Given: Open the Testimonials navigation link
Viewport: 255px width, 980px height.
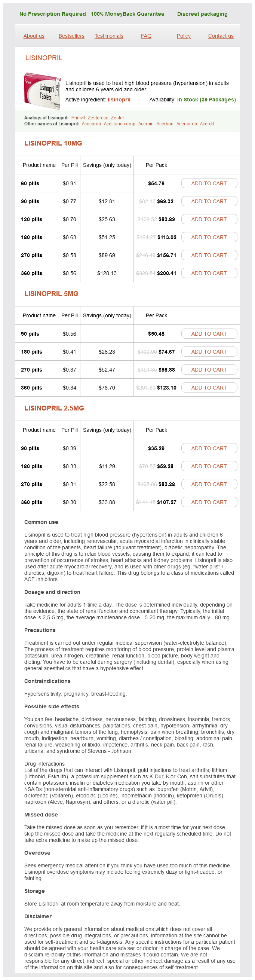Looking at the screenshot, I should (x=109, y=36).
